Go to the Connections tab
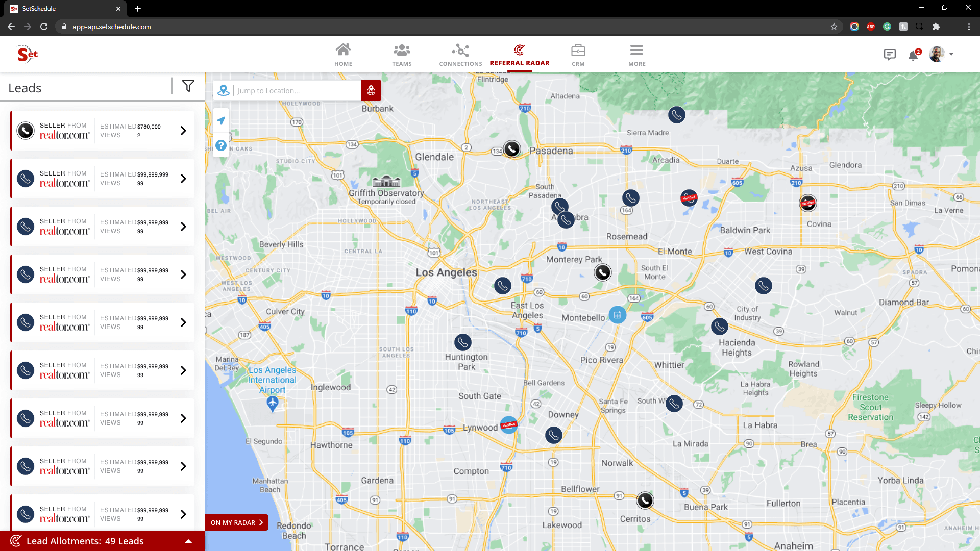 460,55
